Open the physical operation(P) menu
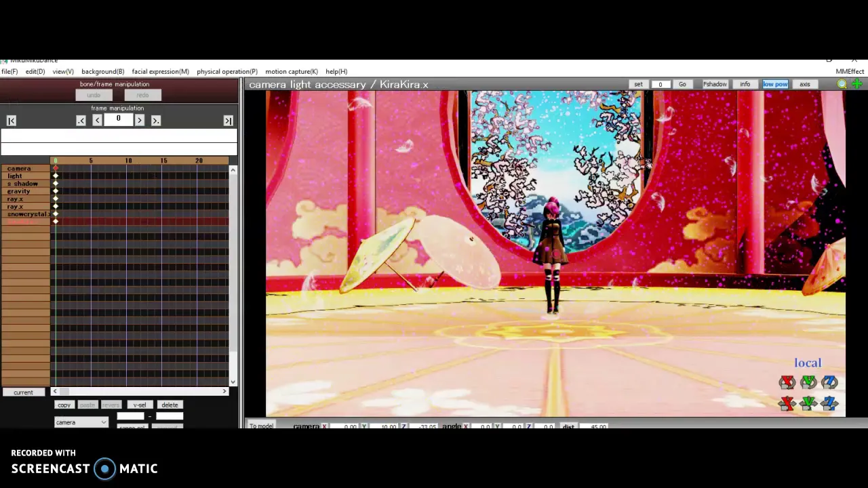Viewport: 868px width, 488px height. [x=227, y=71]
